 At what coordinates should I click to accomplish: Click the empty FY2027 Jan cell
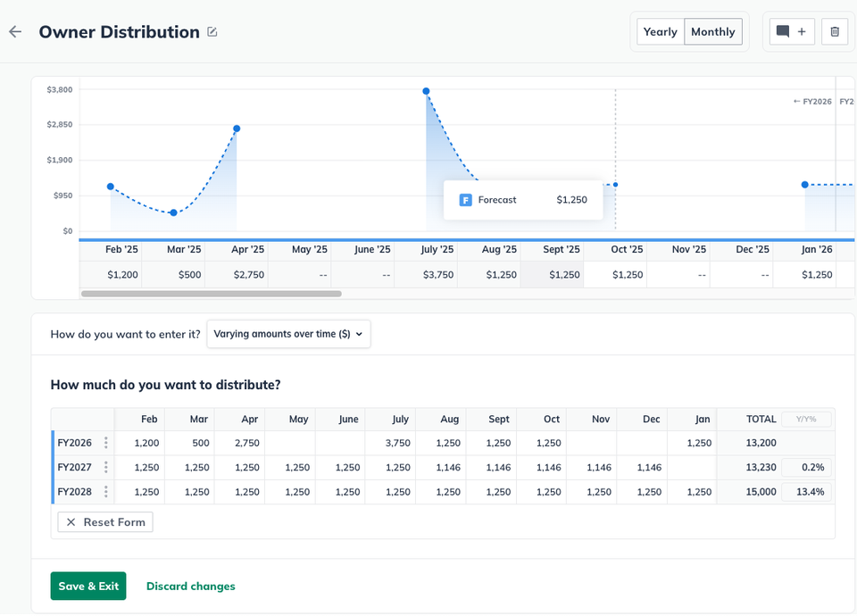[x=693, y=467]
